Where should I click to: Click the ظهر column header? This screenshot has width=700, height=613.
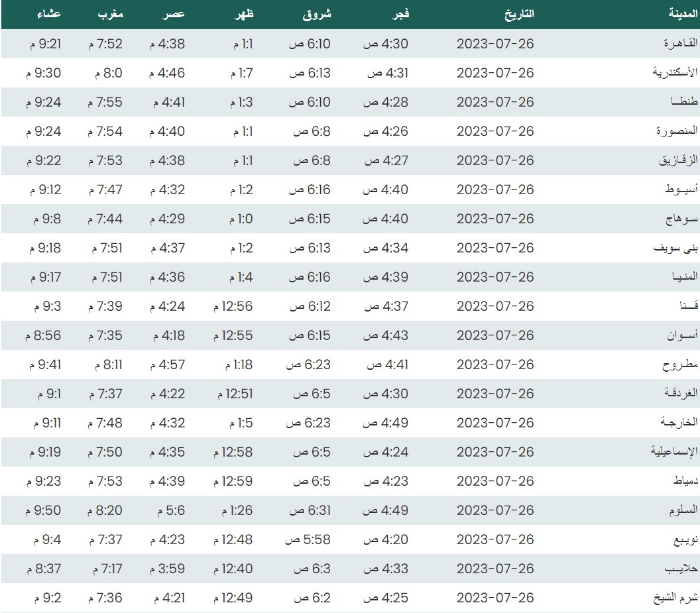coord(243,14)
